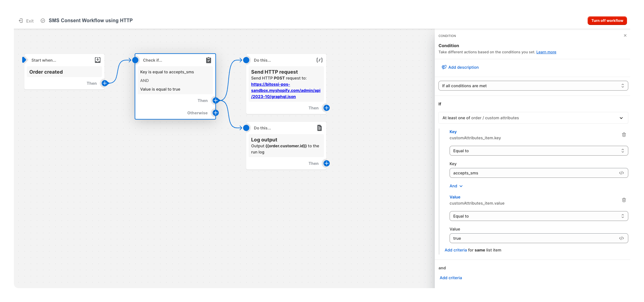Viewport: 644px width, 302px height.
Task: Add a step after Send HTTP request via Then plus
Action: [326, 108]
